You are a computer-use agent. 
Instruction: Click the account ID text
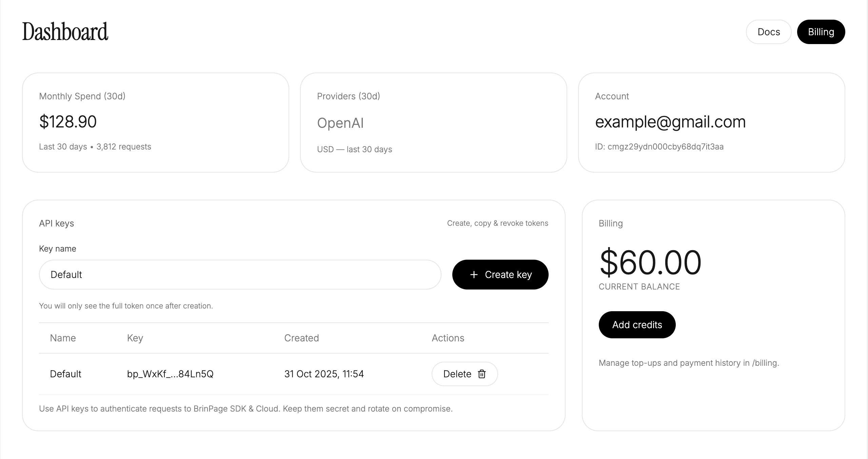tap(659, 147)
